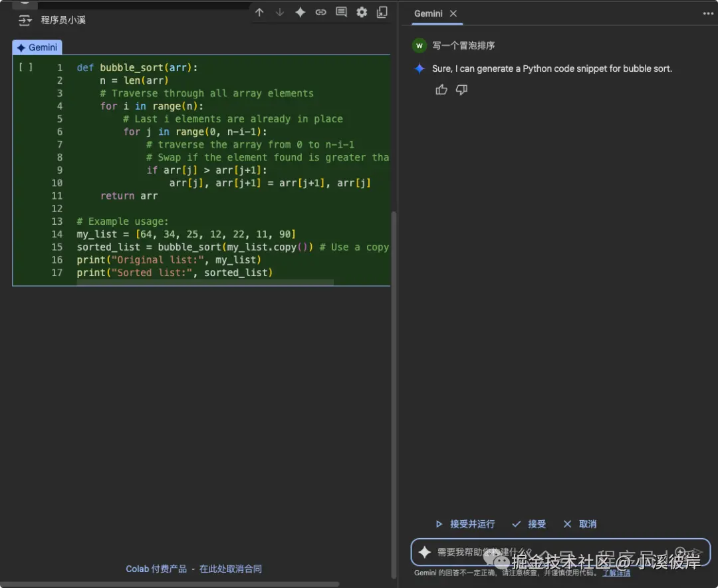The width and height of the screenshot is (718, 588).
Task: Mirror cell in tab icon
Action: (382, 12)
